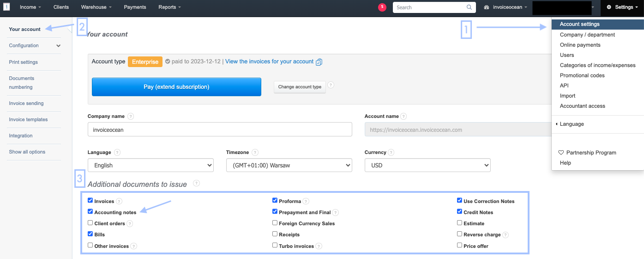Click the red notification badge showing 5
Viewport: 644px width, 259px height.
coord(382,7)
